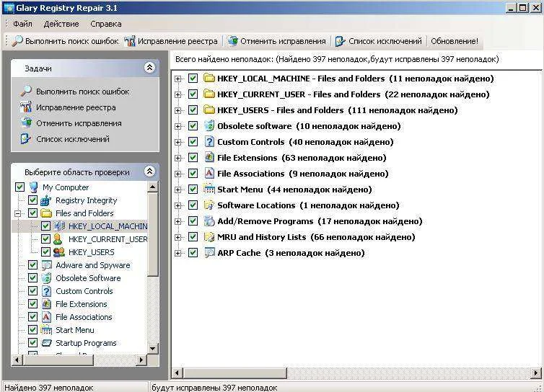Click the Adware and Spyware icon in the tree

pyautogui.click(x=46, y=265)
